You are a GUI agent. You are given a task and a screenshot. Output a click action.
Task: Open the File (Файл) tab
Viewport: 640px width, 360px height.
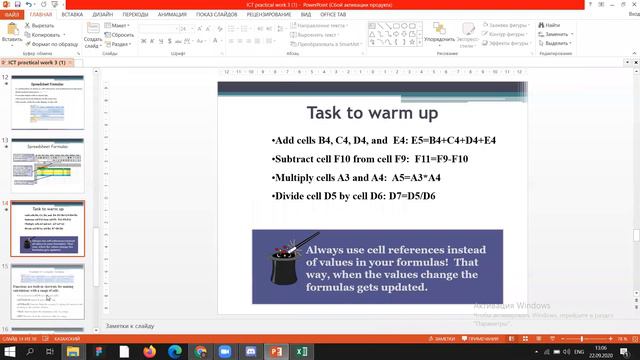(12, 15)
